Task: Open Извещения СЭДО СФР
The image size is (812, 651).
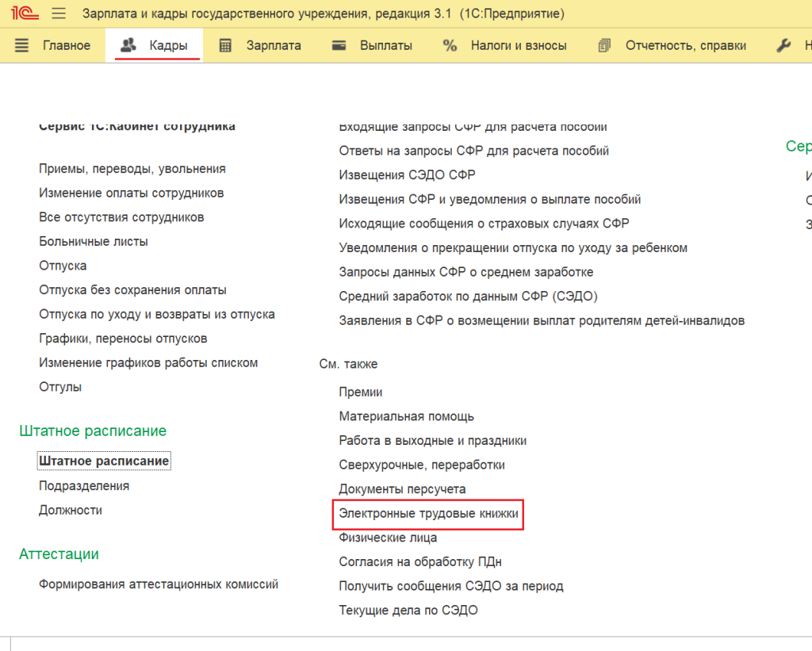Action: (407, 174)
